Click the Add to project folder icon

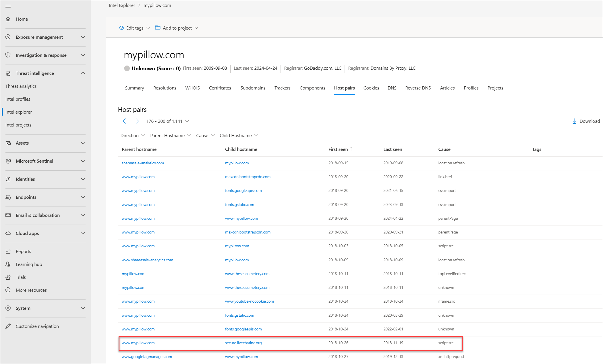click(x=158, y=28)
